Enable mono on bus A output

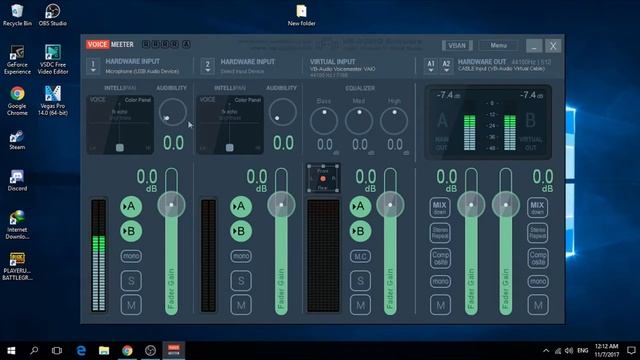coord(440,281)
